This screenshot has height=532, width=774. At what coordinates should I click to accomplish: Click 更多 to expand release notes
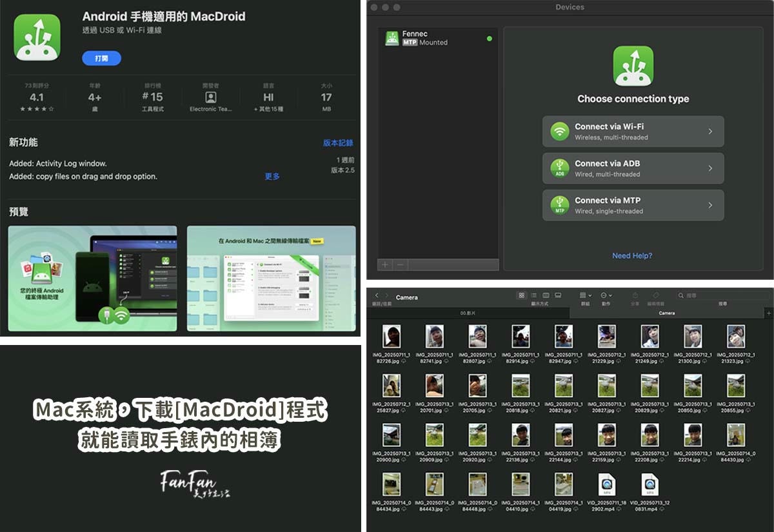272,176
